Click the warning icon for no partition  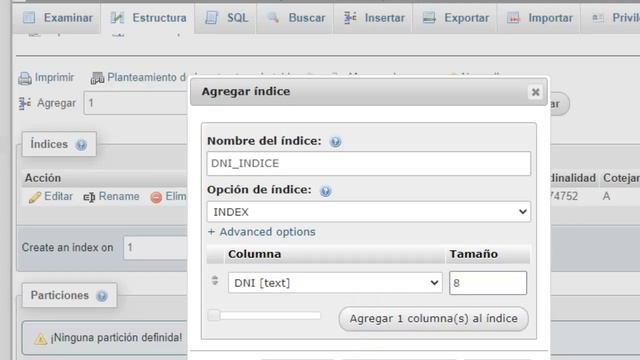point(40,338)
